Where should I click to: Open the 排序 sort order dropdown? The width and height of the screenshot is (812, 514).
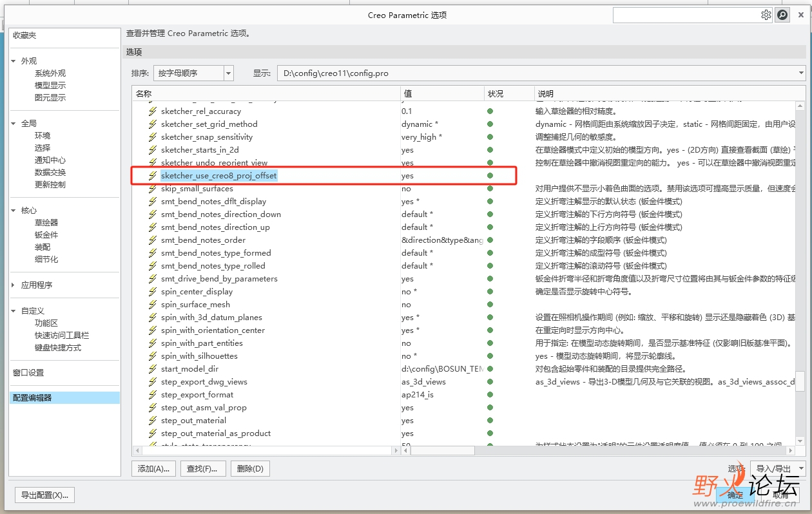(x=228, y=73)
